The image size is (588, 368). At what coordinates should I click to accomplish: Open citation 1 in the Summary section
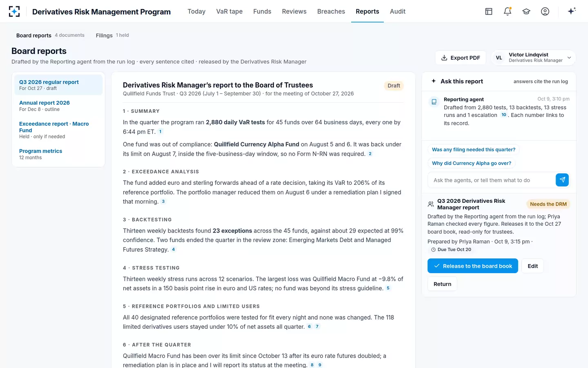tap(160, 132)
